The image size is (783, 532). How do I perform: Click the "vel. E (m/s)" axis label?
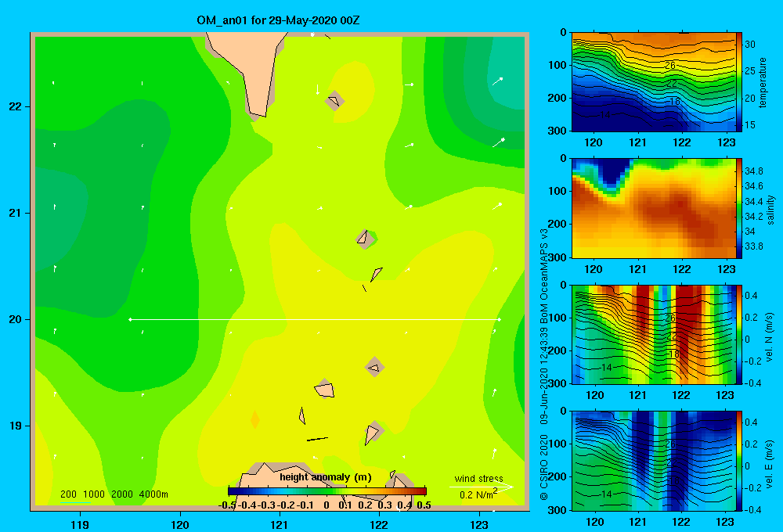(x=769, y=464)
